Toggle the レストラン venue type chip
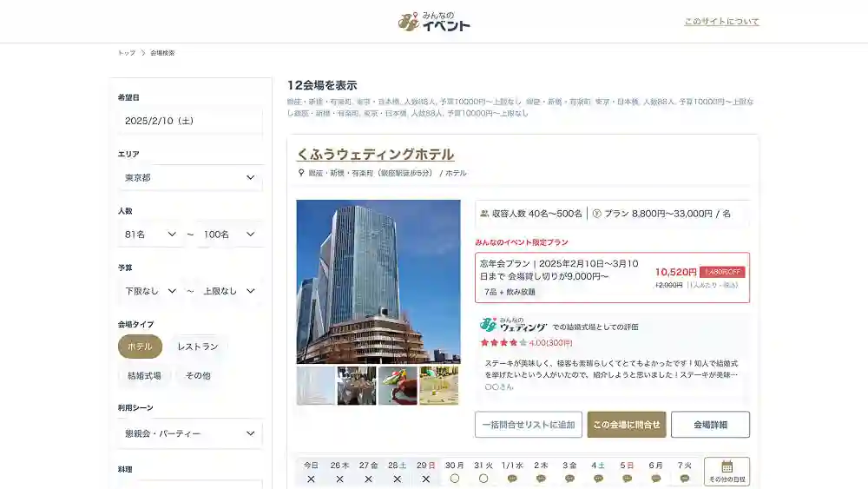 198,347
